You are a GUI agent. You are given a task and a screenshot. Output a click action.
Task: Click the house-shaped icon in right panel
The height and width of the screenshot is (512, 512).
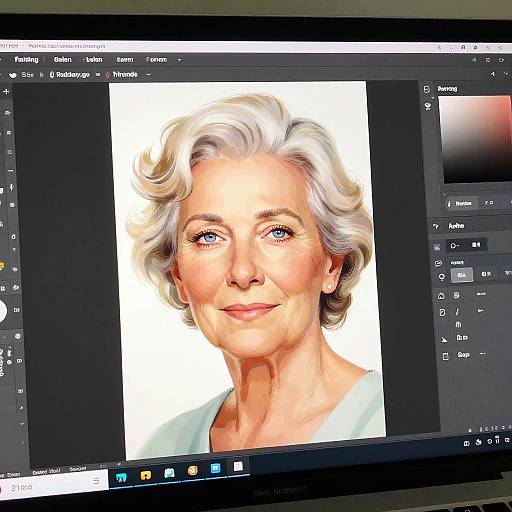441,296
